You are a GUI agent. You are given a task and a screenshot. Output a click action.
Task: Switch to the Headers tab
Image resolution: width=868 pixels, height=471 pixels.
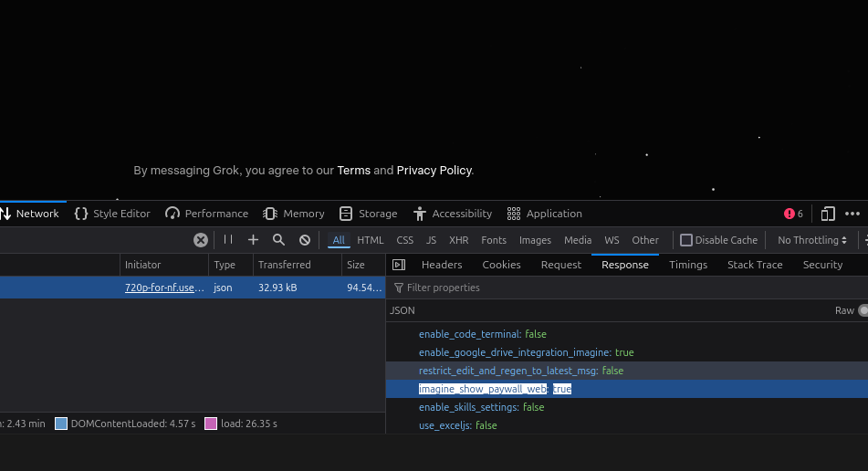pos(442,265)
